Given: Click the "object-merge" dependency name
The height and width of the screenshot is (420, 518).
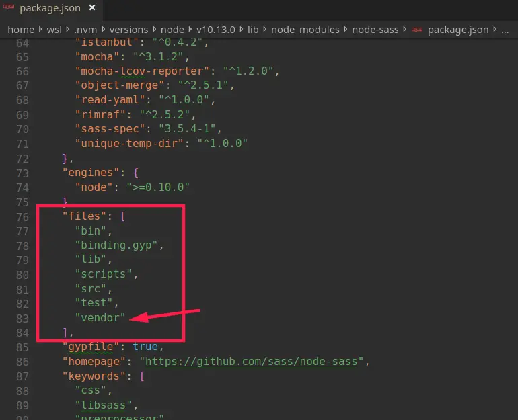Looking at the screenshot, I should pos(120,85).
